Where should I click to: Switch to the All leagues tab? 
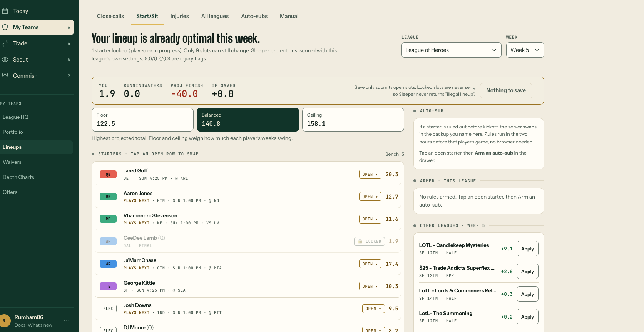click(215, 16)
